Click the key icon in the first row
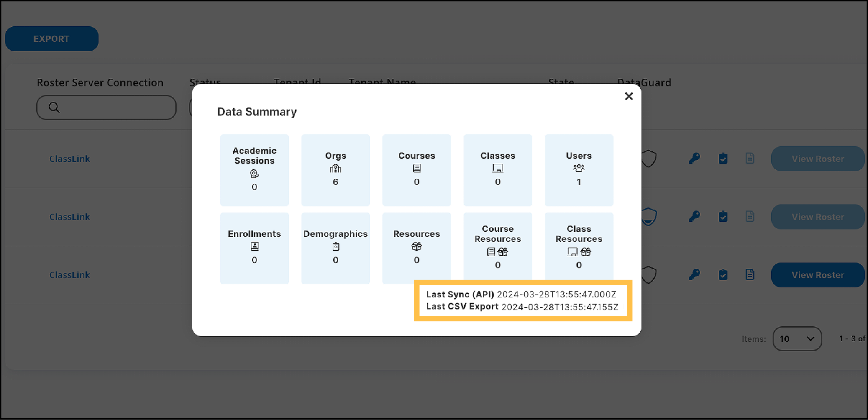 tap(694, 158)
